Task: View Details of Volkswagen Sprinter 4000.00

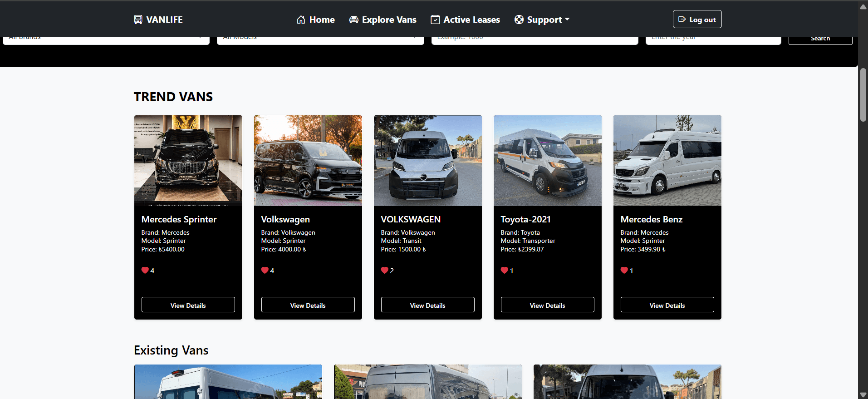Action: [x=308, y=305]
